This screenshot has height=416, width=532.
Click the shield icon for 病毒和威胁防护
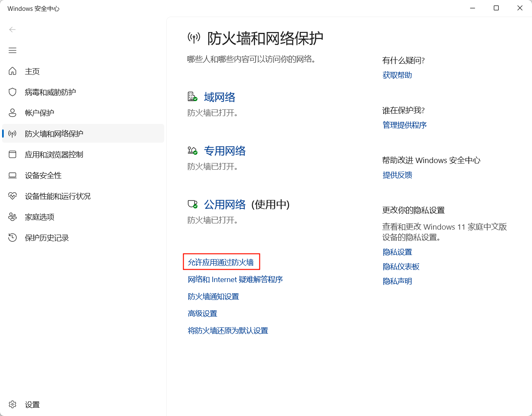click(12, 92)
